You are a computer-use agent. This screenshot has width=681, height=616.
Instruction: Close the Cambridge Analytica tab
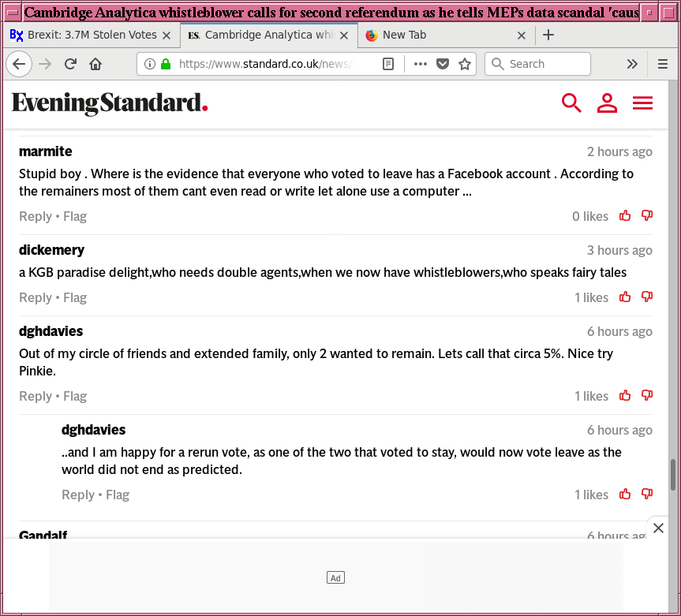[x=344, y=35]
